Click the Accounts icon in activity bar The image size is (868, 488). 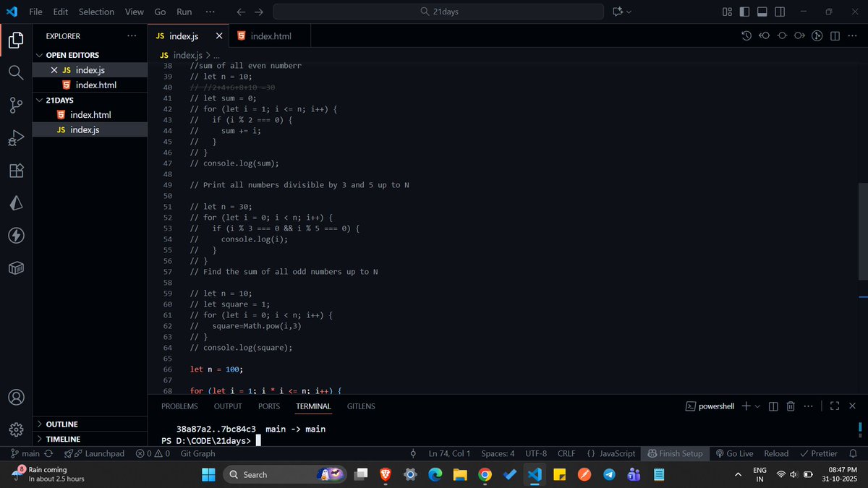[x=16, y=397]
